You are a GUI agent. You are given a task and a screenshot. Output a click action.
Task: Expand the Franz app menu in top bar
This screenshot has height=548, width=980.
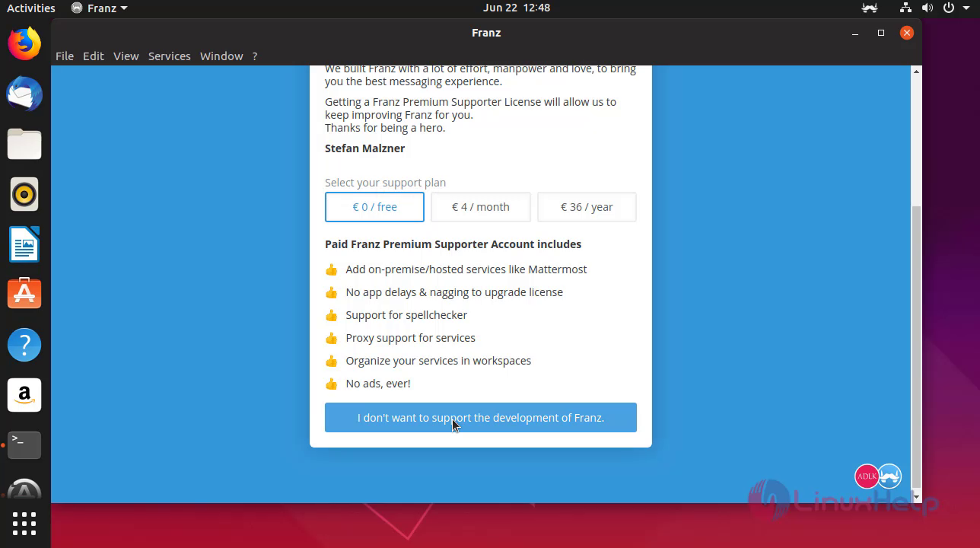[100, 8]
